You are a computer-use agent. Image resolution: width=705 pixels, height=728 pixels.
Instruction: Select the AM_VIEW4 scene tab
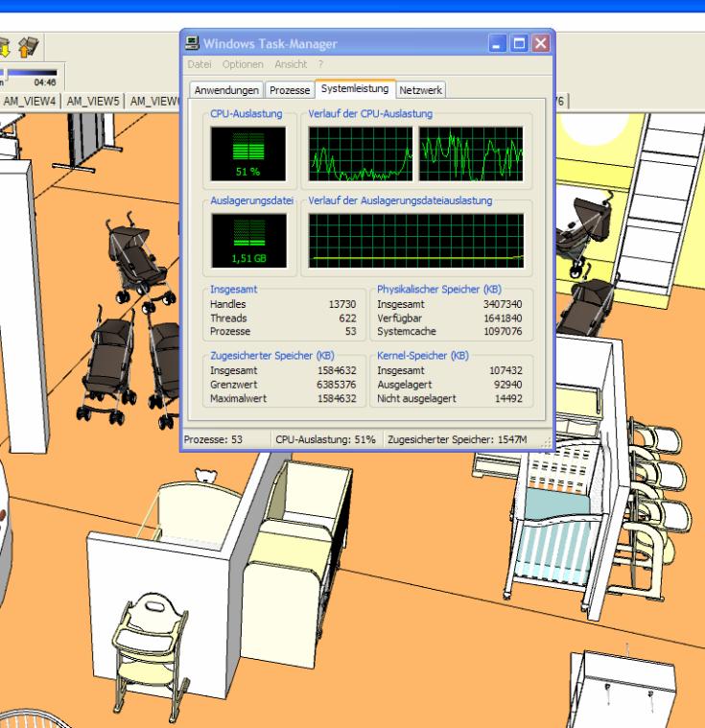coord(30,102)
